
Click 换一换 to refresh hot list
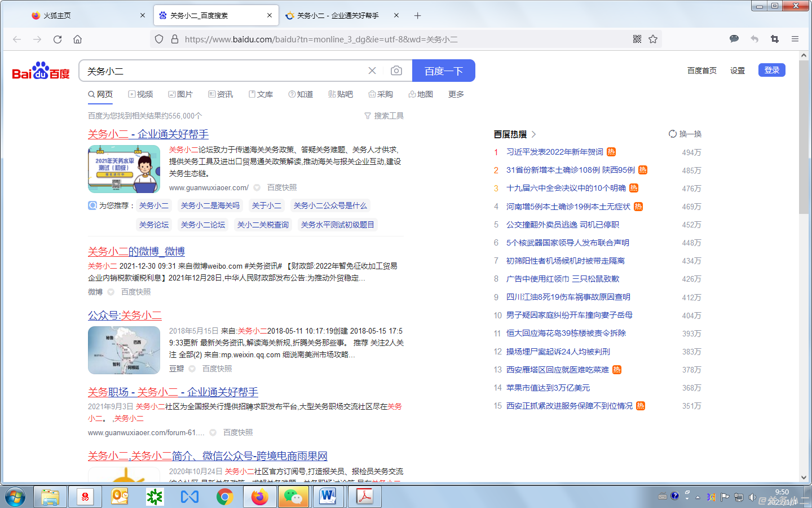685,134
